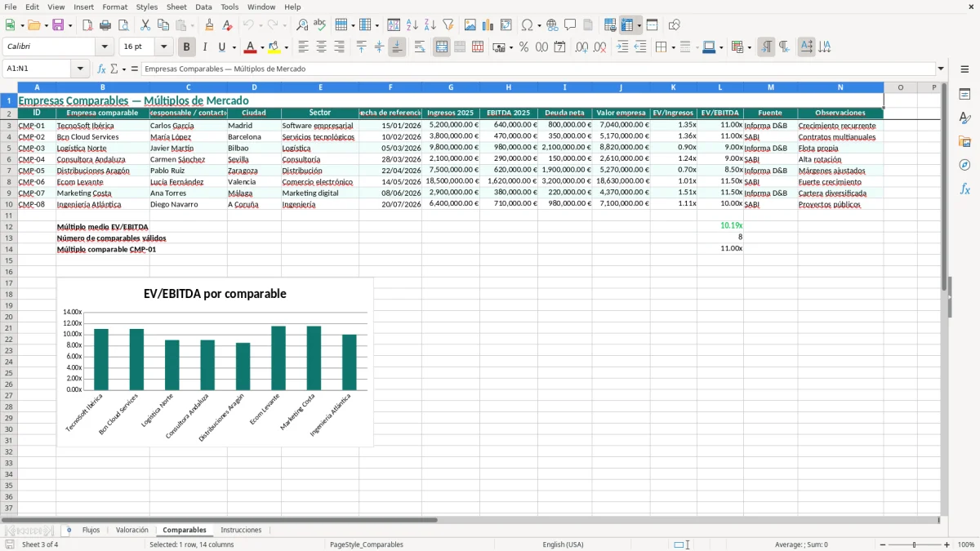The image size is (980, 551).
Task: Click into the formula input line
Action: [537, 69]
